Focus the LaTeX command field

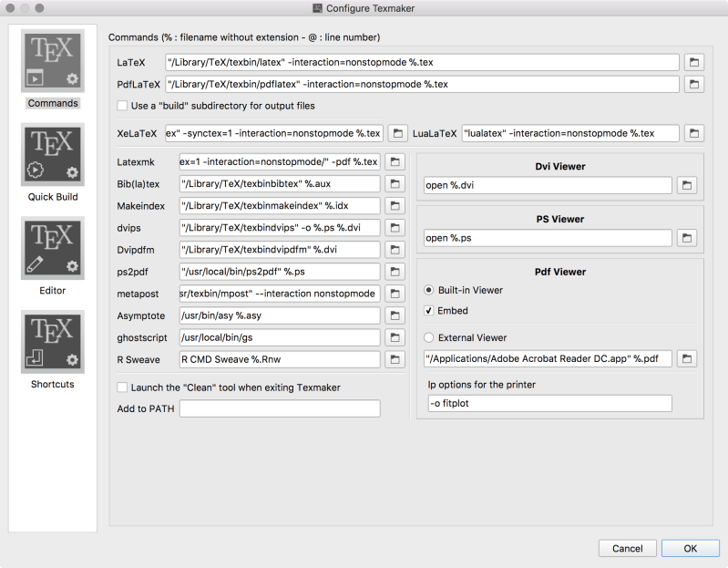click(x=422, y=62)
